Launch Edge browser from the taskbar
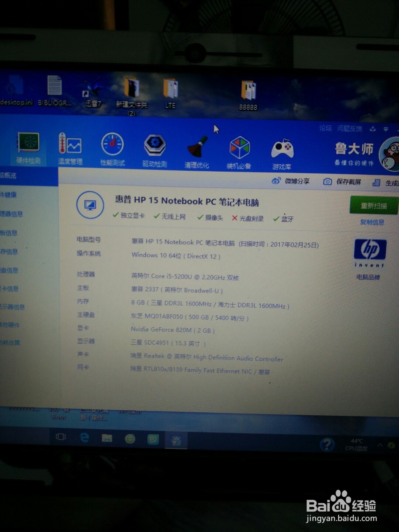This screenshot has height=532, width=399. click(84, 437)
